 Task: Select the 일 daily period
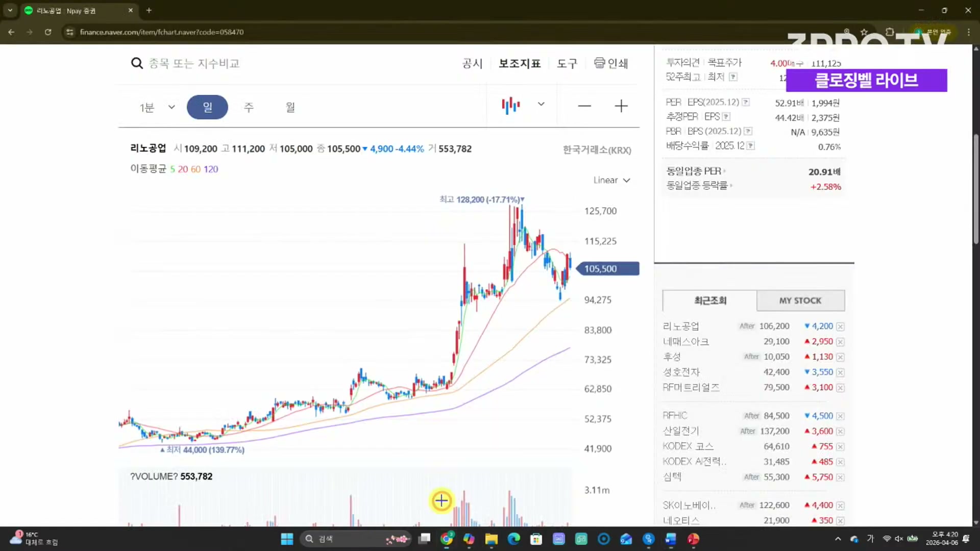click(x=207, y=107)
